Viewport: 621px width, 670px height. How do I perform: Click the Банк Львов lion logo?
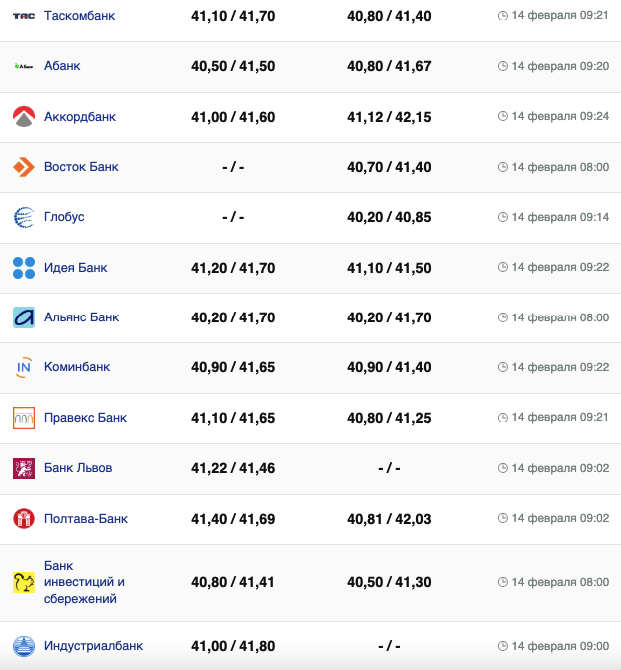point(24,468)
